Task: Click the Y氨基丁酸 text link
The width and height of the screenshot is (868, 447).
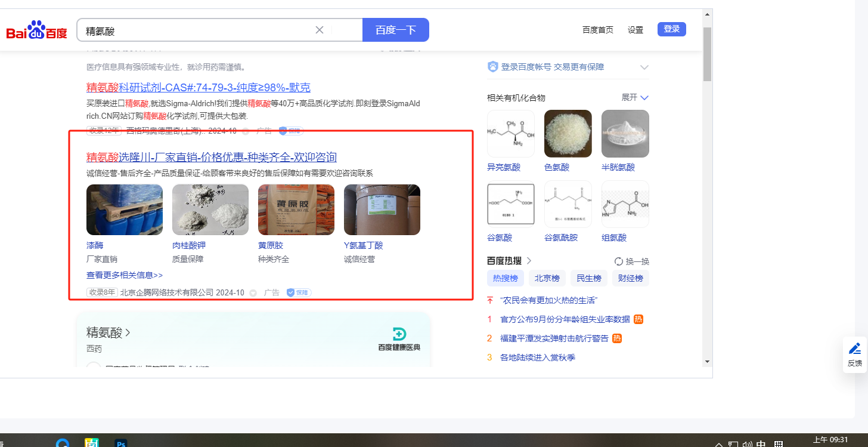Action: point(364,245)
